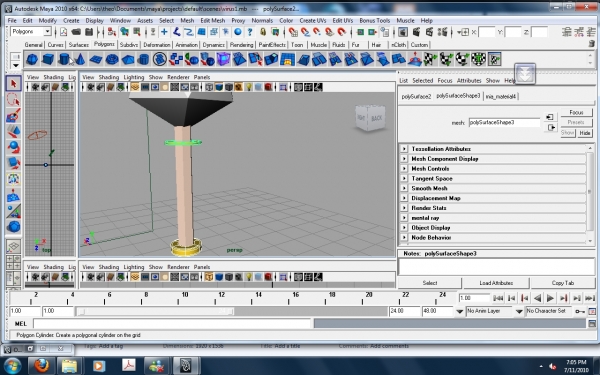Switch to the polySurface2 attribute tab
Screen dimensions: 600x375
pyautogui.click(x=416, y=96)
